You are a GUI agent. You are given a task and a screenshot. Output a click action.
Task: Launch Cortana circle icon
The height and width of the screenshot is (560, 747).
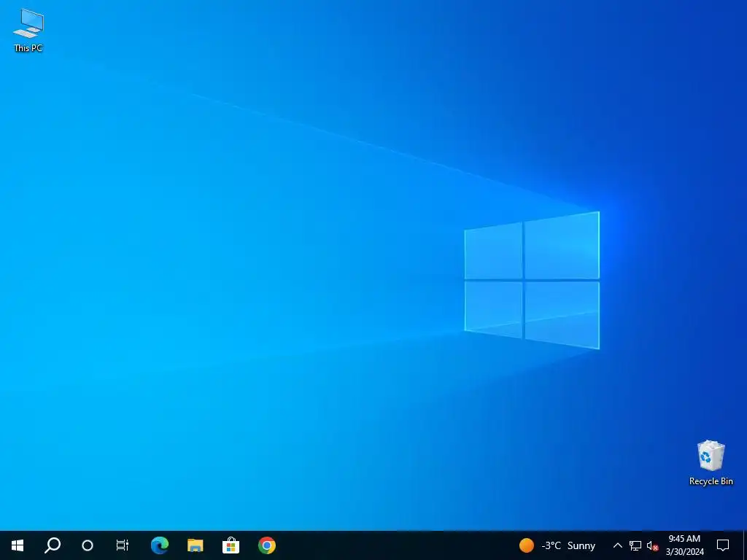pos(88,545)
